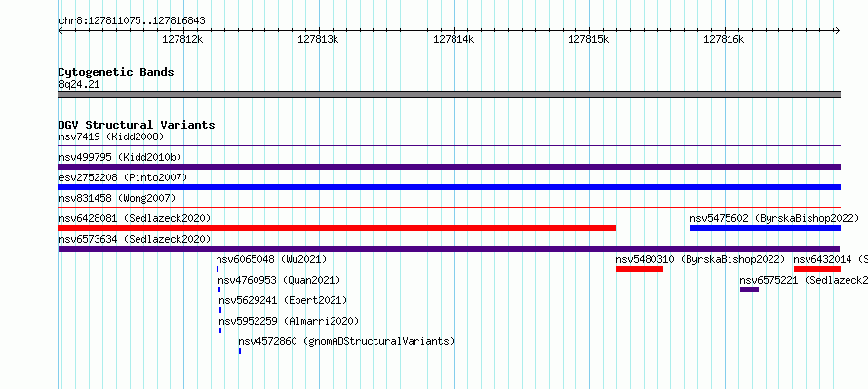Click the left arrow end of ruler
This screenshot has width=868, height=389.
pyautogui.click(x=60, y=31)
